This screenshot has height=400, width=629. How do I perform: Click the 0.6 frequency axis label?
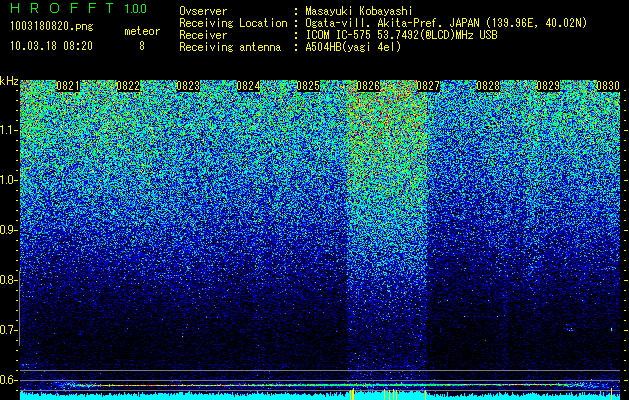pyautogui.click(x=8, y=380)
